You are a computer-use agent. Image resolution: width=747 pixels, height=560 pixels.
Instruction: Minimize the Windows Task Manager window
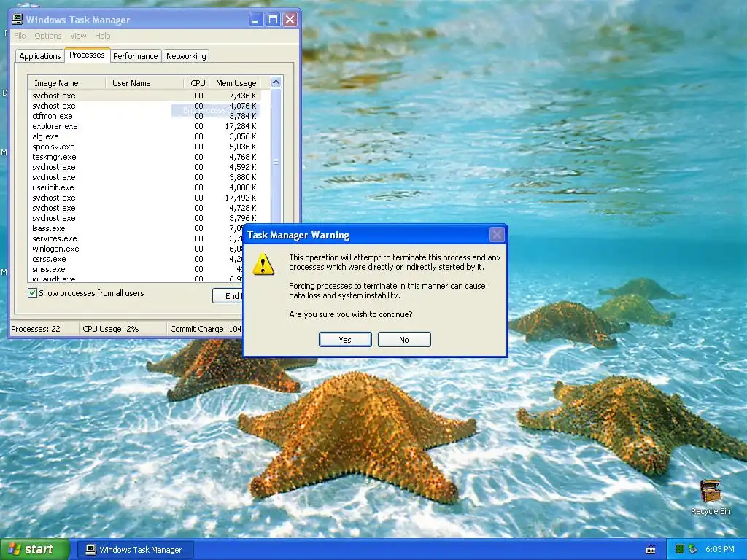pos(256,20)
